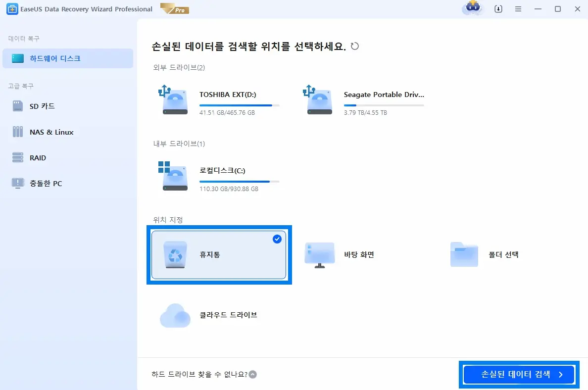Open the 폴더 선택 folder icon
The image size is (588, 390).
[x=464, y=254]
